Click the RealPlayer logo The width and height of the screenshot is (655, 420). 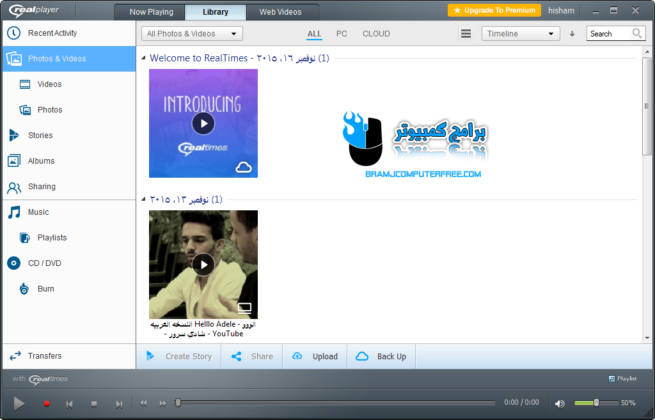coord(34,10)
